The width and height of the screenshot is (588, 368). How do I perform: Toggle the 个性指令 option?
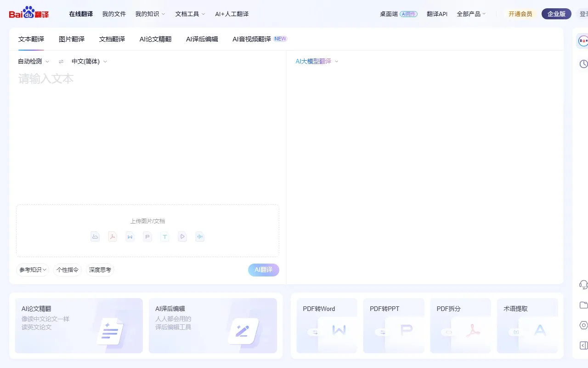tap(68, 270)
